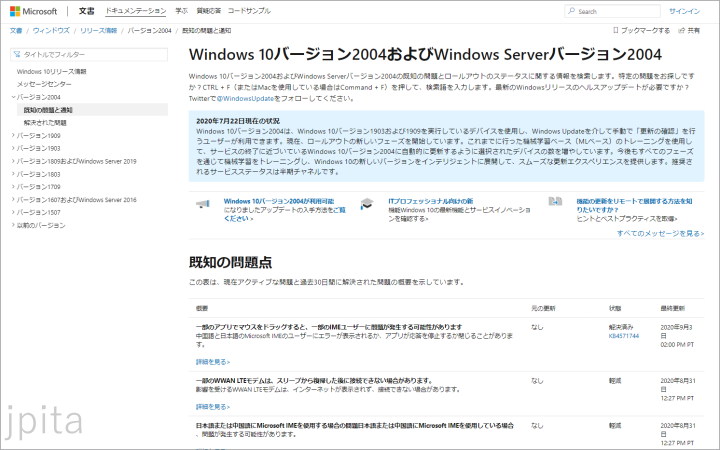Click the filter icon in the sidebar filter box

coord(18,53)
